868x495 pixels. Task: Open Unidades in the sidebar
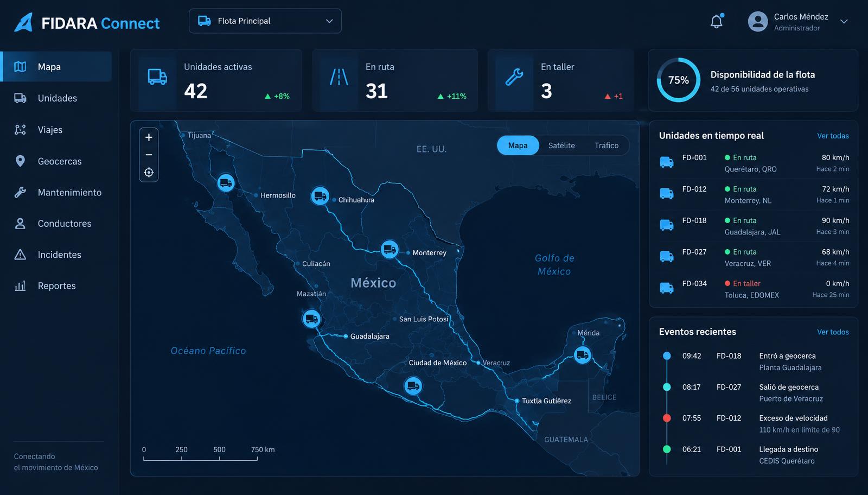(57, 98)
